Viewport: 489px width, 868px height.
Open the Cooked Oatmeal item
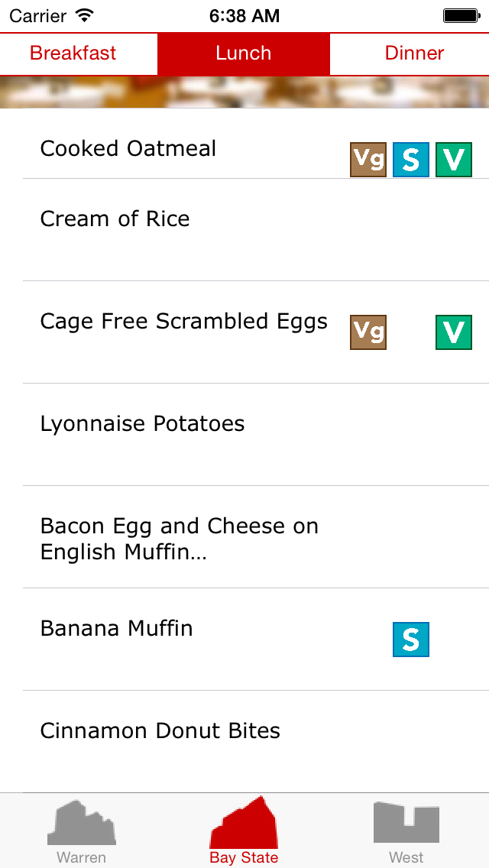tap(128, 148)
